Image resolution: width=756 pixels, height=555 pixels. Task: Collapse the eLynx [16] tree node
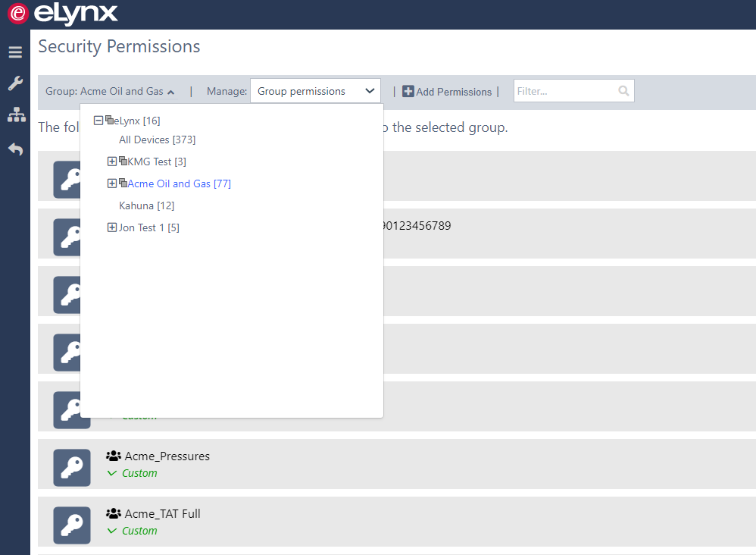click(98, 120)
